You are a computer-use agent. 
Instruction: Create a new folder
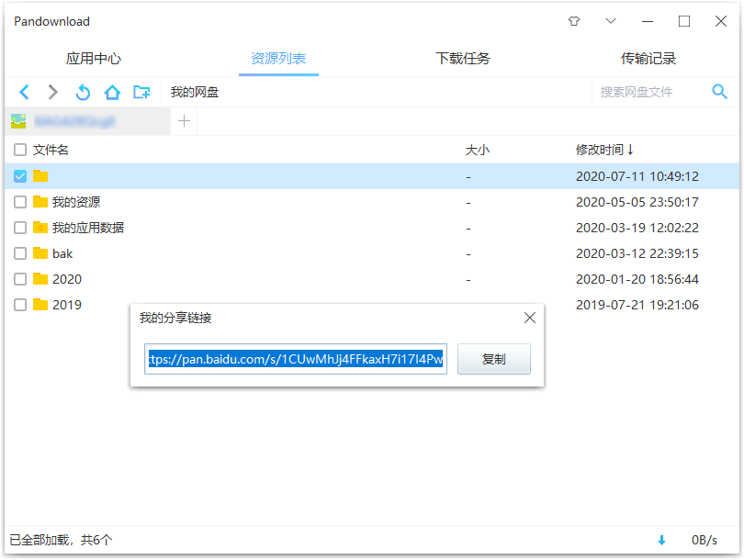pos(141,92)
